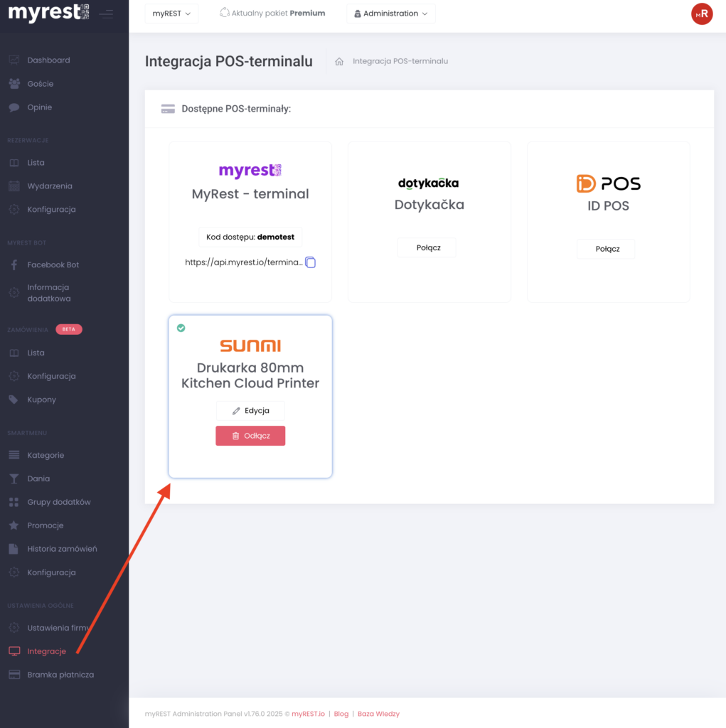Viewport: 726px width, 728px height.
Task: Open Kategorie in SmartMenu section
Action: tap(46, 455)
